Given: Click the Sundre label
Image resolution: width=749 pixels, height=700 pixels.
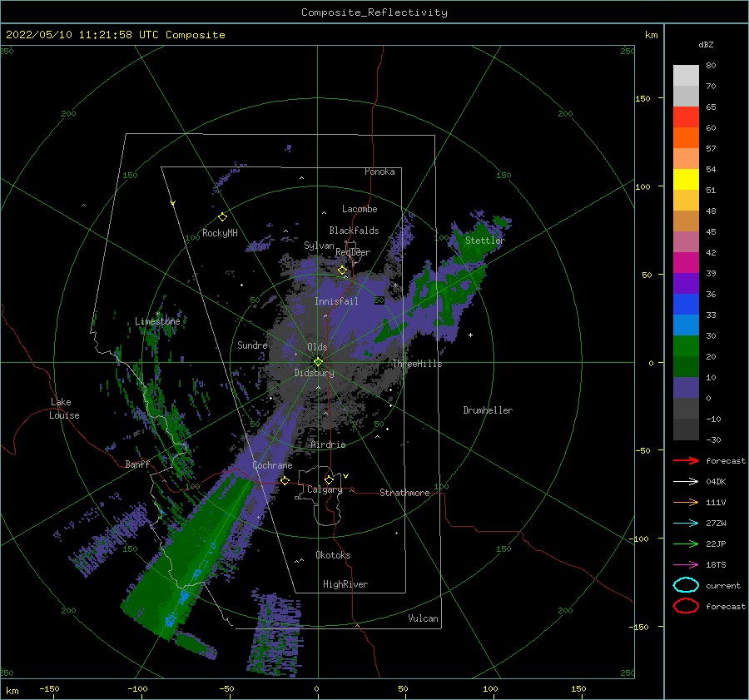Looking at the screenshot, I should 252,345.
